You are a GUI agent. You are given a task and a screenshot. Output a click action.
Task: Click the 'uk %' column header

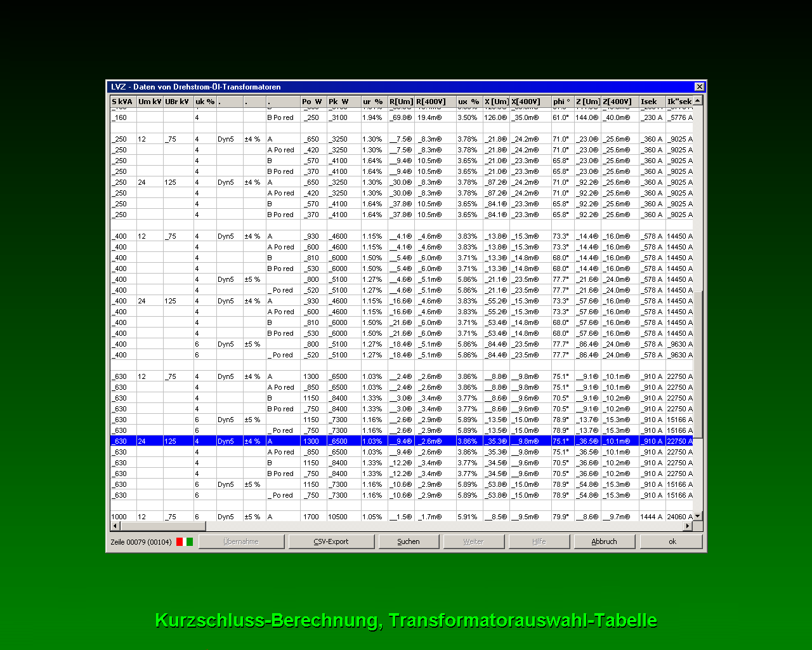[x=205, y=102]
